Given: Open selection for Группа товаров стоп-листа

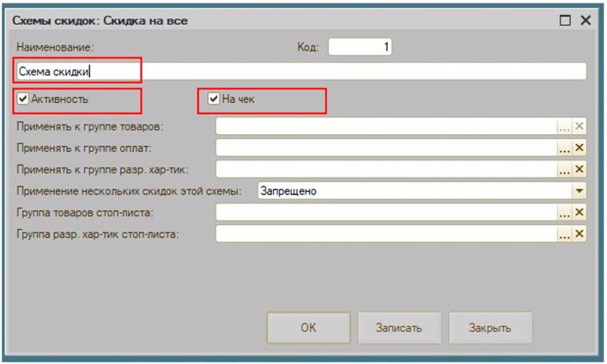Looking at the screenshot, I should (x=565, y=212).
